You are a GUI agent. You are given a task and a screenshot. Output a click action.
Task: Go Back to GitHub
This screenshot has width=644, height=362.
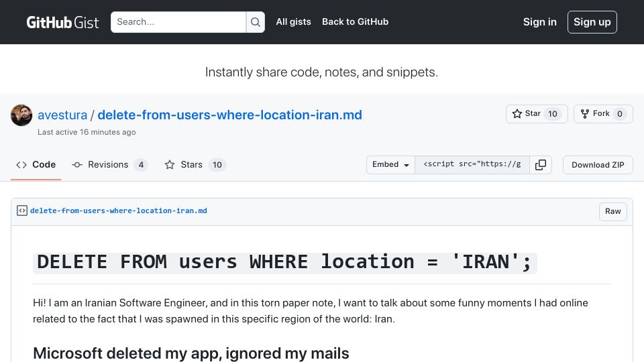[x=355, y=21]
